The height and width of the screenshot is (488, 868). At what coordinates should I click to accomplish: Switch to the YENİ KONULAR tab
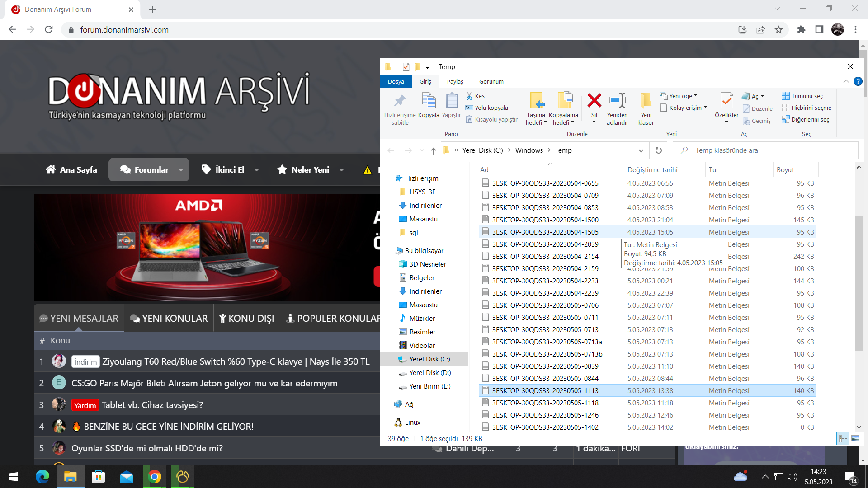click(x=169, y=319)
